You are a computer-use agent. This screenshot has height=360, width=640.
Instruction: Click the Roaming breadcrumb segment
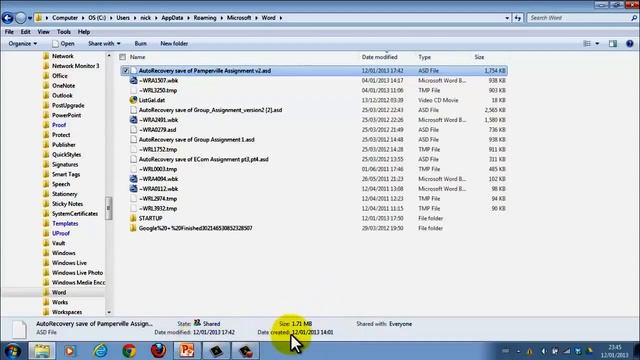pos(205,18)
